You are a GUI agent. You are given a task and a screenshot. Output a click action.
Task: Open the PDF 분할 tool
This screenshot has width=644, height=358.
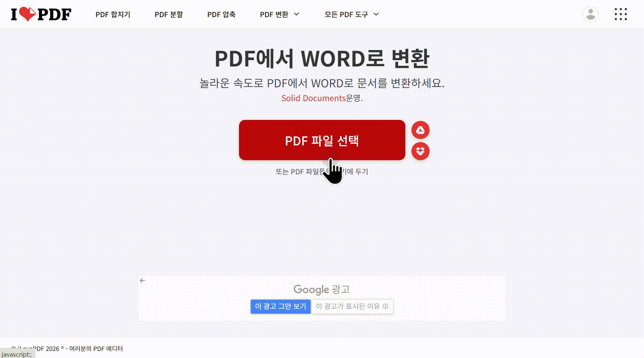(x=169, y=14)
